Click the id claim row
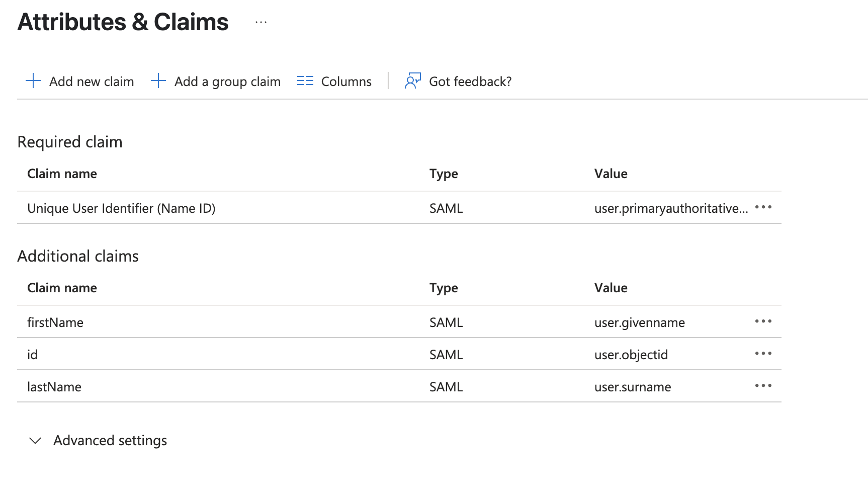The width and height of the screenshot is (868, 494). click(32, 354)
